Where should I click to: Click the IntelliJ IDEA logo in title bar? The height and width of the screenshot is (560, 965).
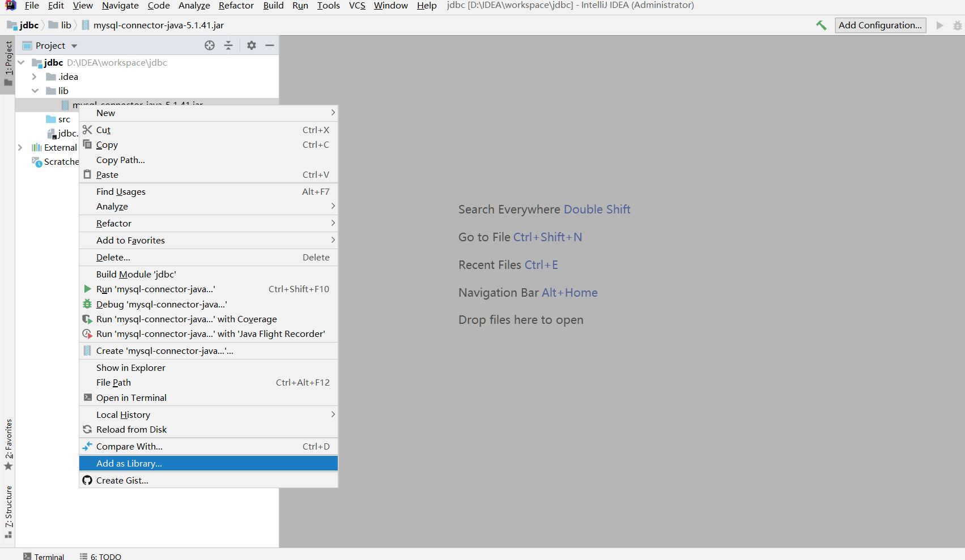tap(11, 5)
